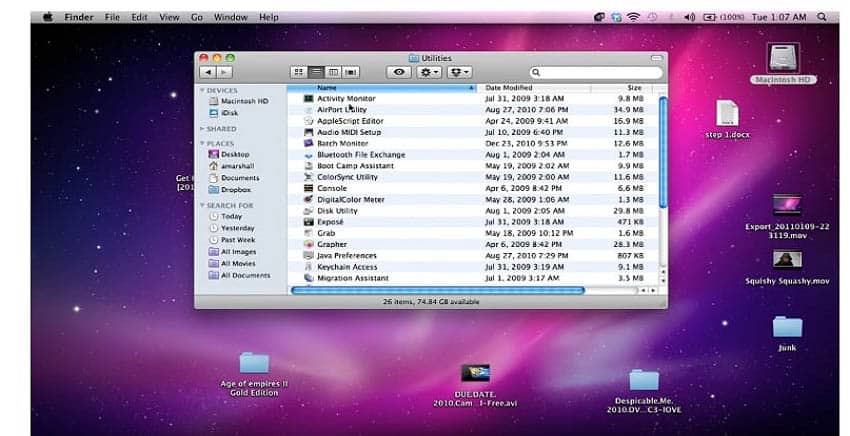The width and height of the screenshot is (850, 436).
Task: Select iDisk in sidebar
Action: tap(223, 113)
